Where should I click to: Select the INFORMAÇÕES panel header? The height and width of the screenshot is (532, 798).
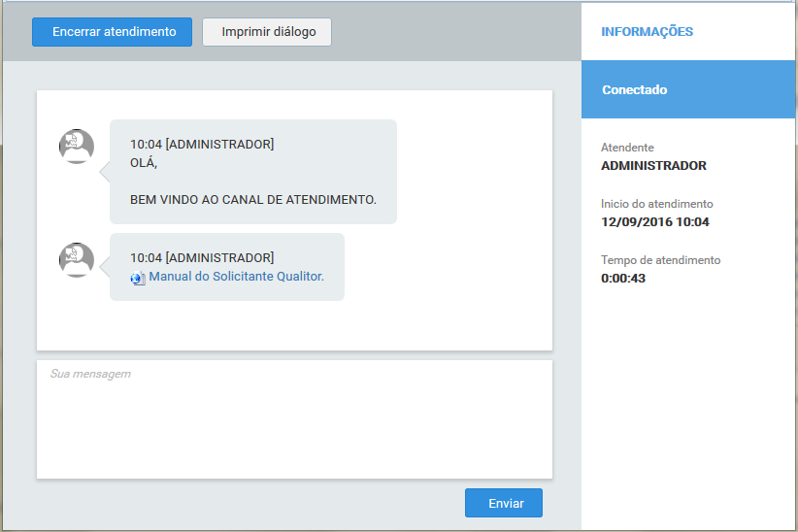[x=647, y=32]
